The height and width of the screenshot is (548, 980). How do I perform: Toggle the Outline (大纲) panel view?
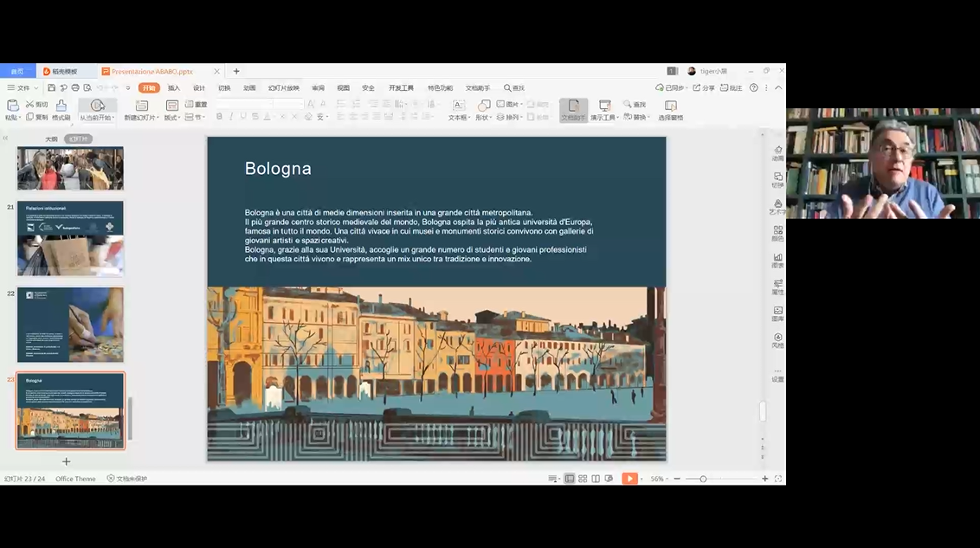[x=51, y=139]
